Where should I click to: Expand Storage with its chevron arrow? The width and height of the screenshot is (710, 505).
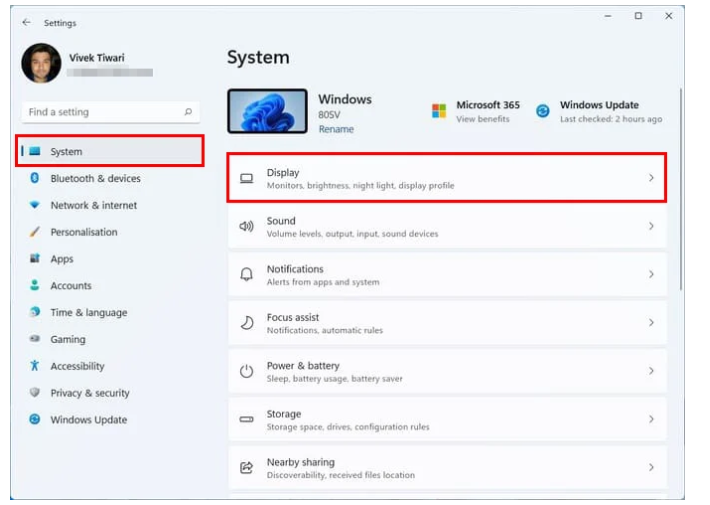click(x=651, y=419)
